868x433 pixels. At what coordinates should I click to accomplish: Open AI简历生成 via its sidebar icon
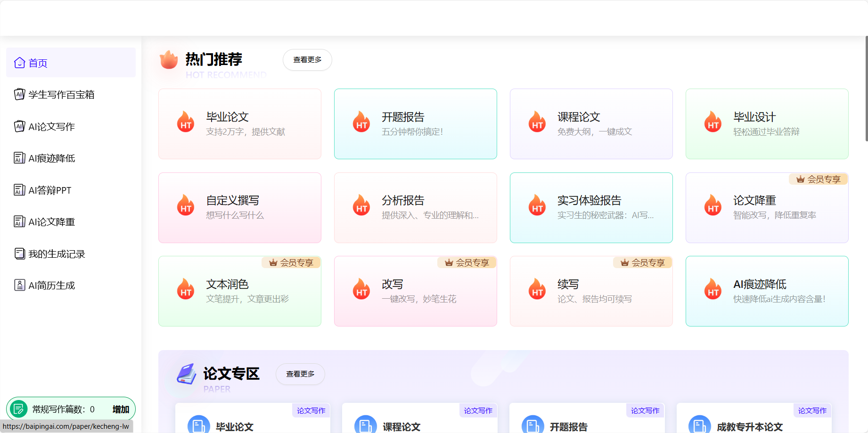[18, 285]
